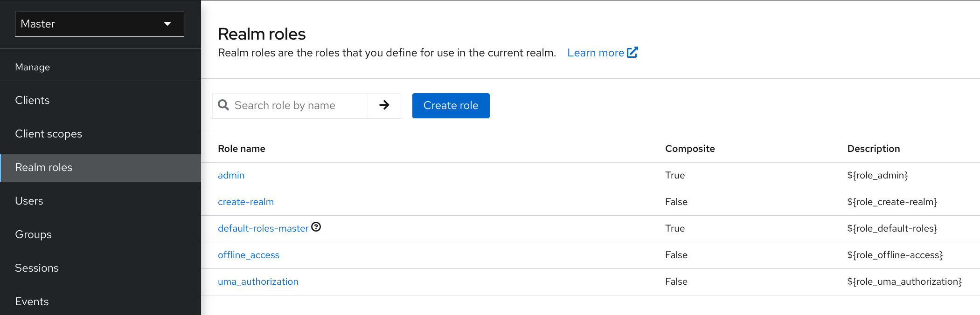Select Realm roles in the sidebar
The image size is (980, 315).
[44, 167]
